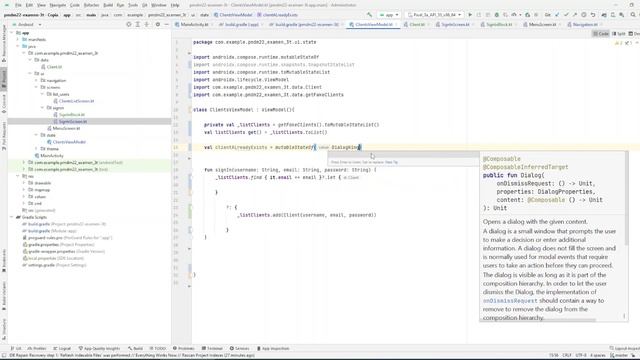Click the Select Opened File target icon
640x360 pixels.
[129, 24]
